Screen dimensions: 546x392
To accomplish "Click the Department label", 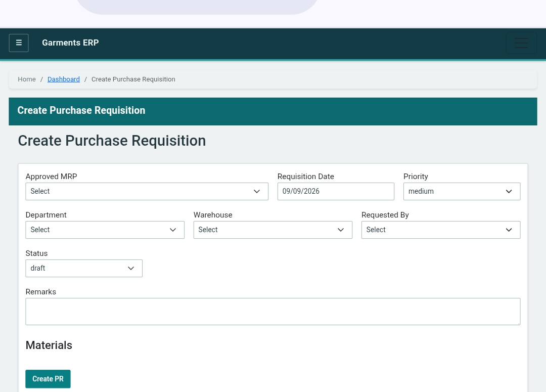I will point(46,215).
